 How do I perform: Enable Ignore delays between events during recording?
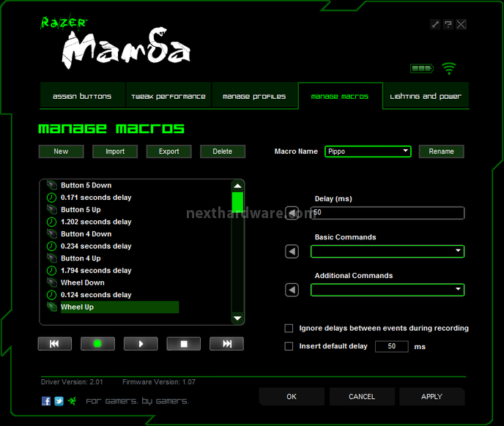pyautogui.click(x=289, y=328)
